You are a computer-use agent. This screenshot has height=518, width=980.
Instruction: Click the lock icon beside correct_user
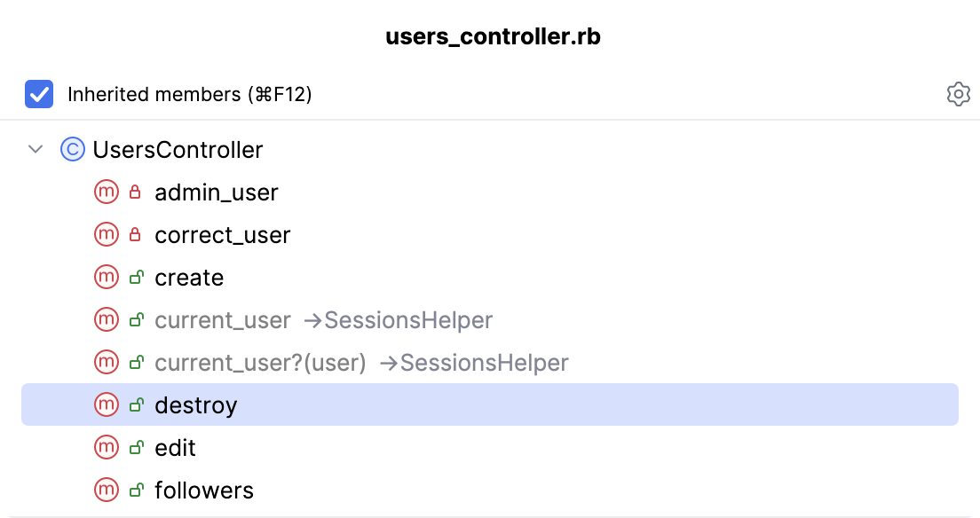(x=136, y=235)
